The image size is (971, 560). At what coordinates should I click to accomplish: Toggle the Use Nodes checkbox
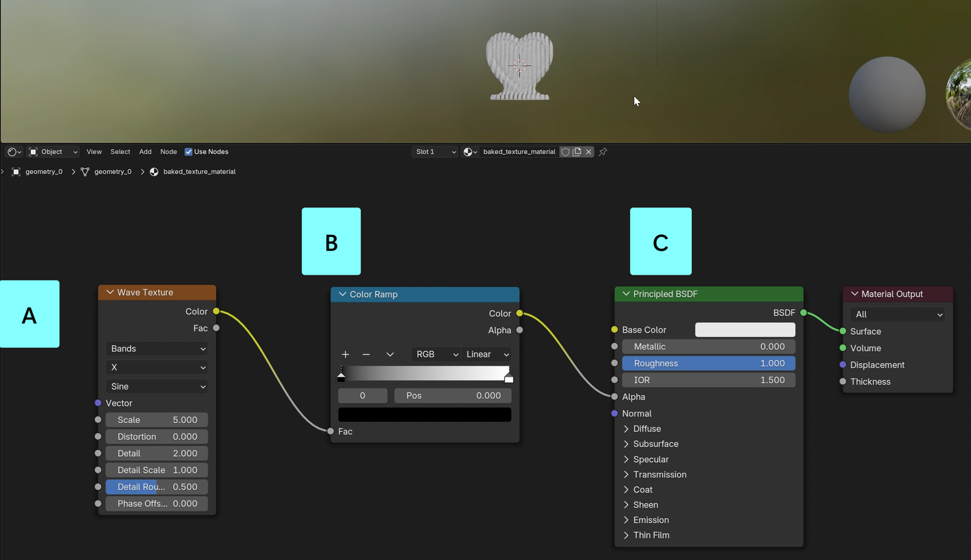[188, 152]
